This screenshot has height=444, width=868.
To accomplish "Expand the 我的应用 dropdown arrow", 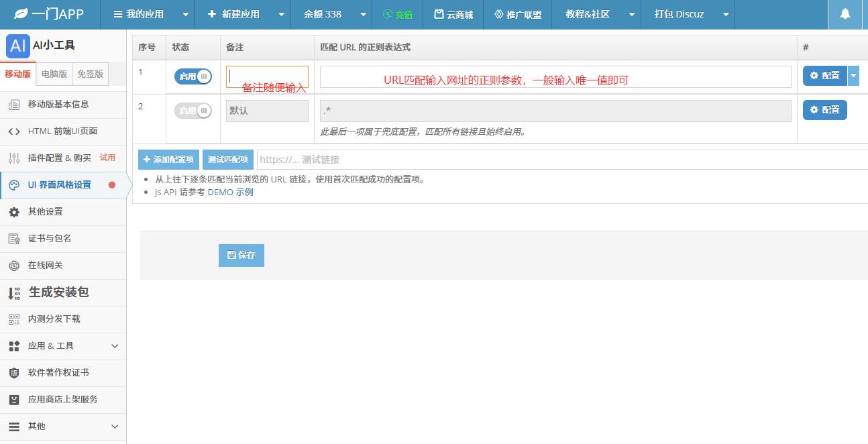I will tap(186, 15).
